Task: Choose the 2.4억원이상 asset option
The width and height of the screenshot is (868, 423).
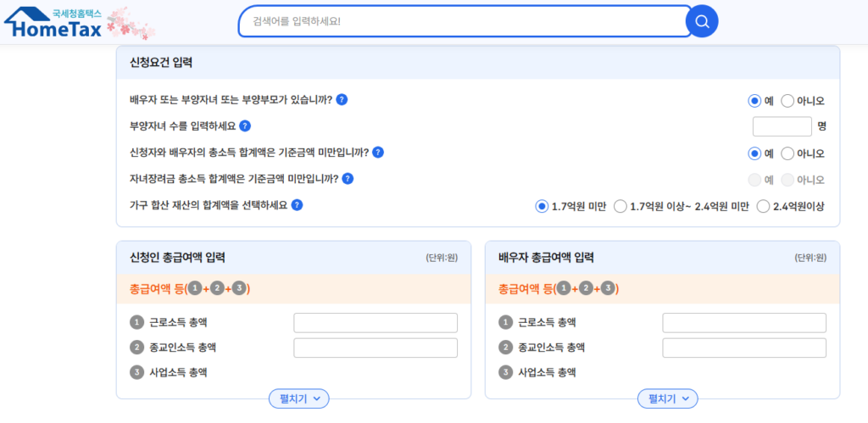Action: (763, 207)
